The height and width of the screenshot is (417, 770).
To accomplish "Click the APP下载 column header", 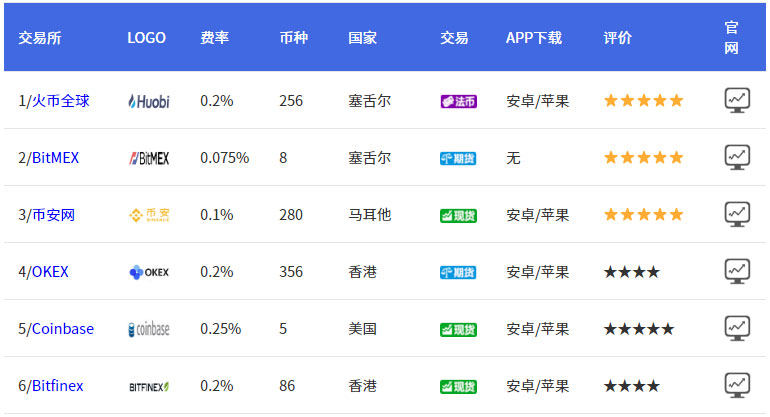I will [534, 38].
